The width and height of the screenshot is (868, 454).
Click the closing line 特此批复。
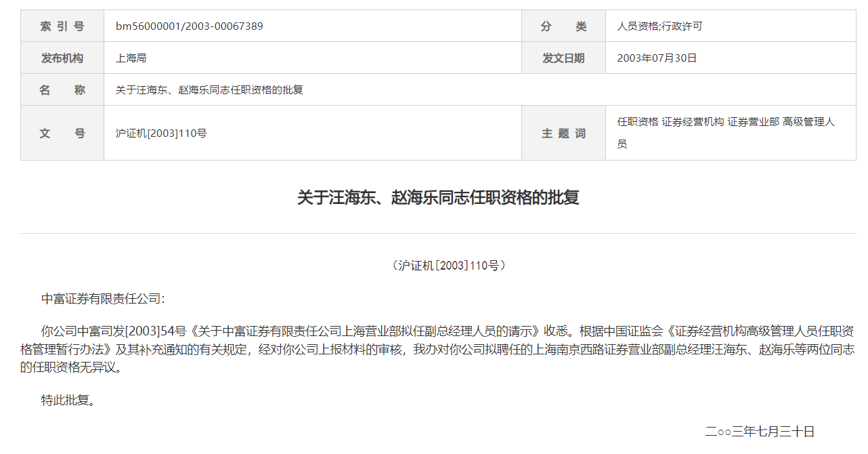(x=68, y=400)
